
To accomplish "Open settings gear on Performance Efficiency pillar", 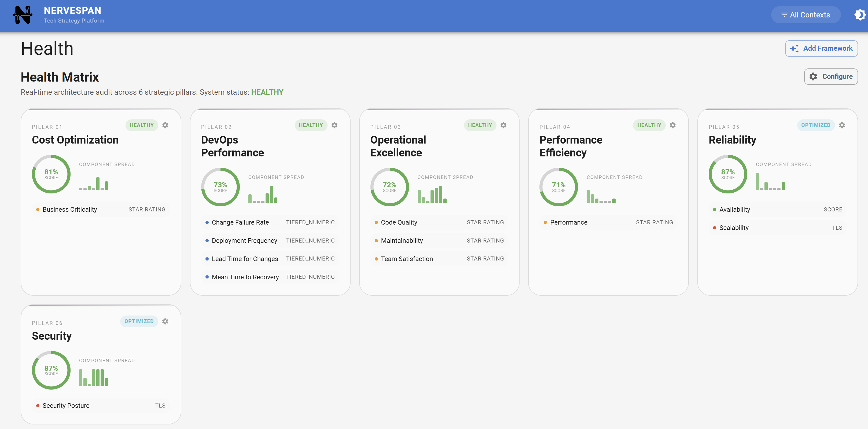I will (672, 125).
